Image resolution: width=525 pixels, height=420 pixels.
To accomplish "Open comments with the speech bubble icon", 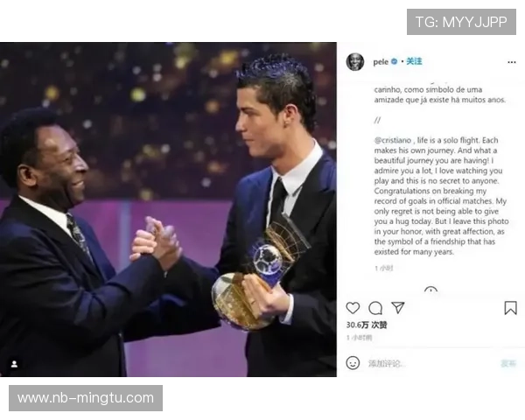I will coord(375,308).
